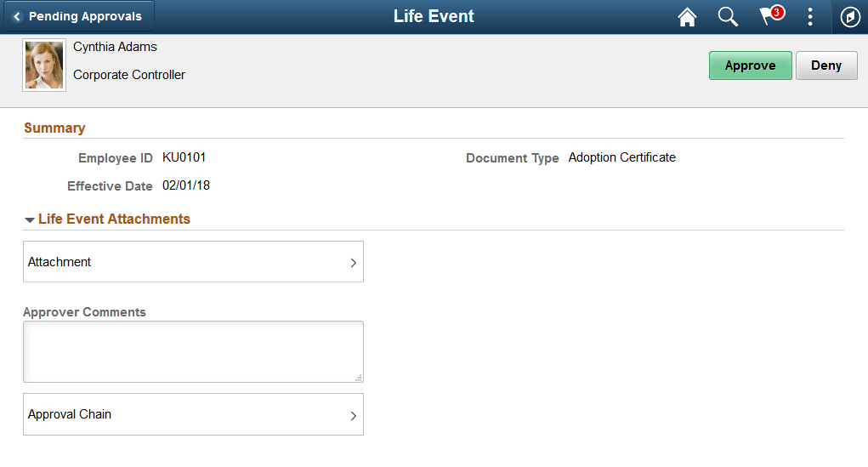Screen dimensions: 868x467
Task: Open the NavBar compass icon
Action: coord(850,17)
